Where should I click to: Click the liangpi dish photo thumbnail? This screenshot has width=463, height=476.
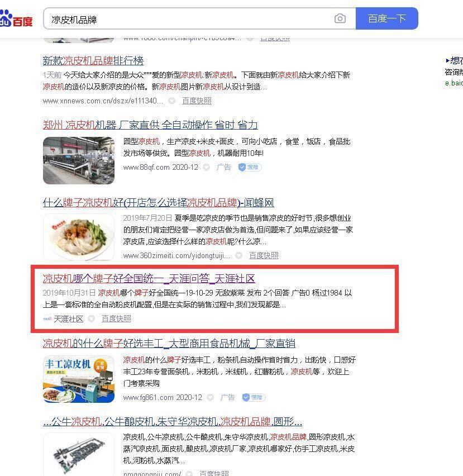[x=79, y=237]
